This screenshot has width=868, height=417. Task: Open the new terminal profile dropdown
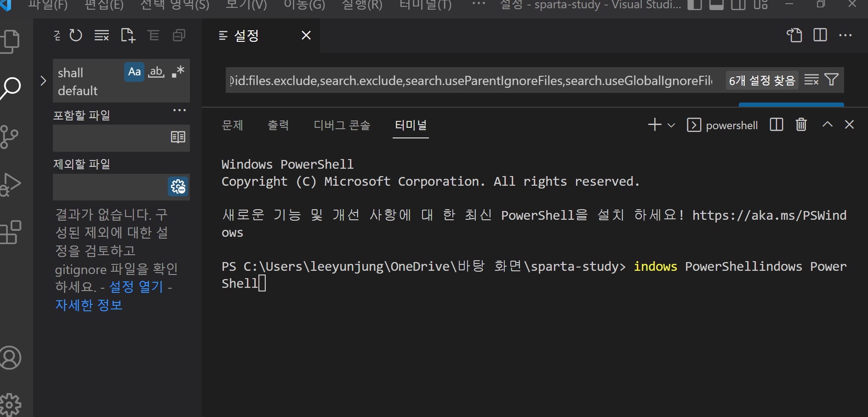671,125
